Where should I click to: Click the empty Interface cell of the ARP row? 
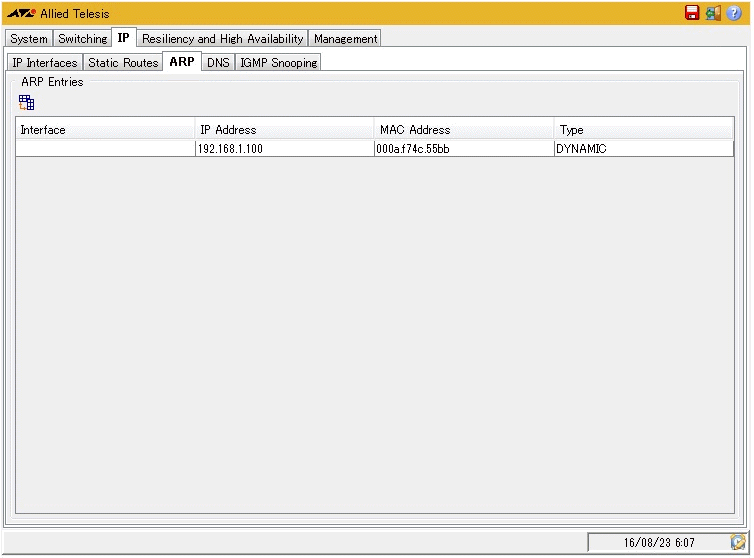tap(105, 149)
